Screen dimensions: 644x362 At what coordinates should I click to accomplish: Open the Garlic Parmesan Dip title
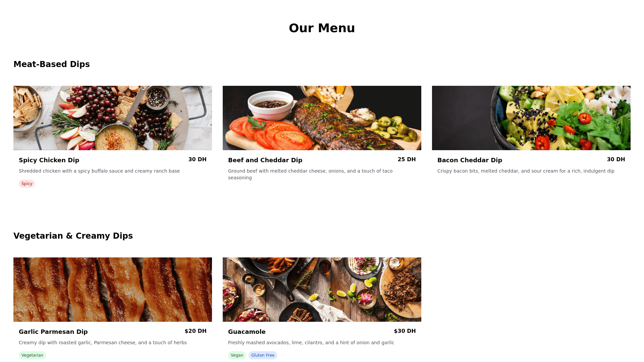click(x=53, y=332)
